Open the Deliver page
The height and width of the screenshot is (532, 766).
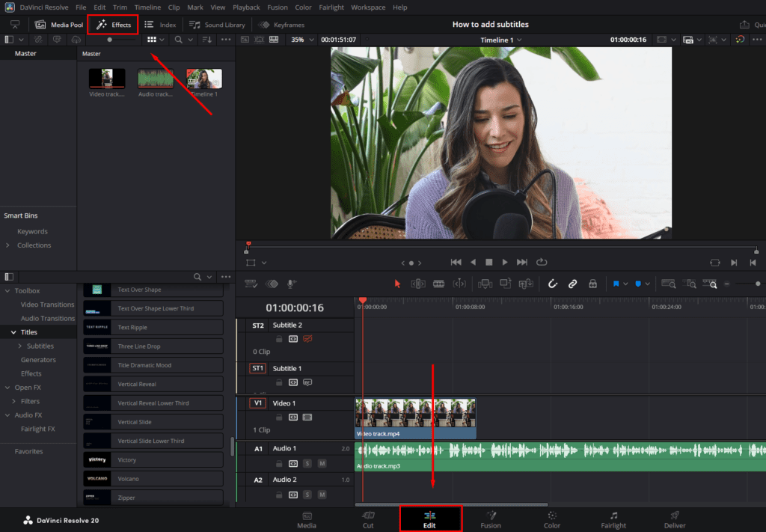[x=674, y=519]
